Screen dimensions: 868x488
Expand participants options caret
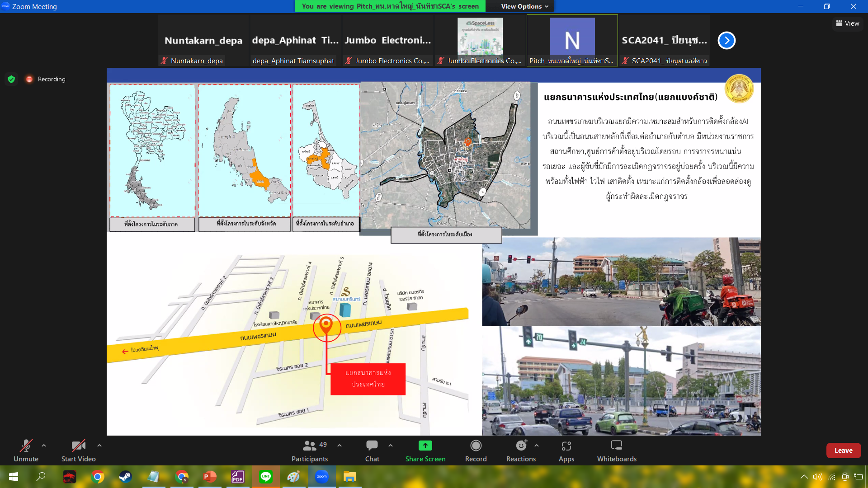pyautogui.click(x=340, y=446)
